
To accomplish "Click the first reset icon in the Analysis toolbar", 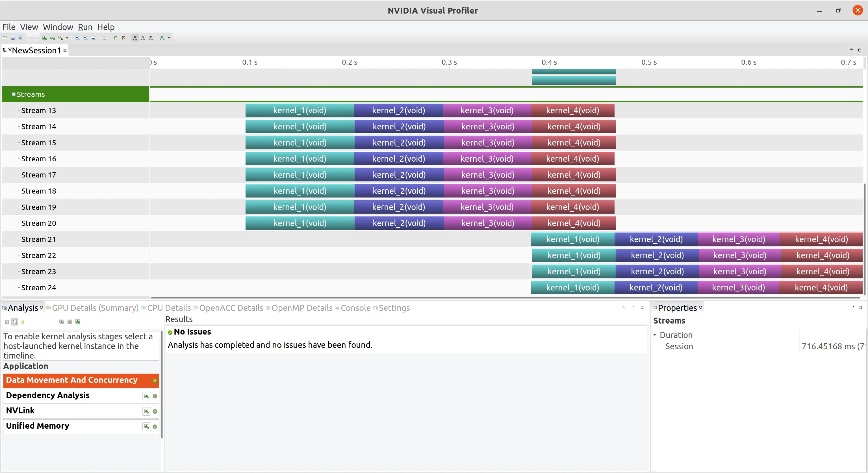I will coord(61,322).
